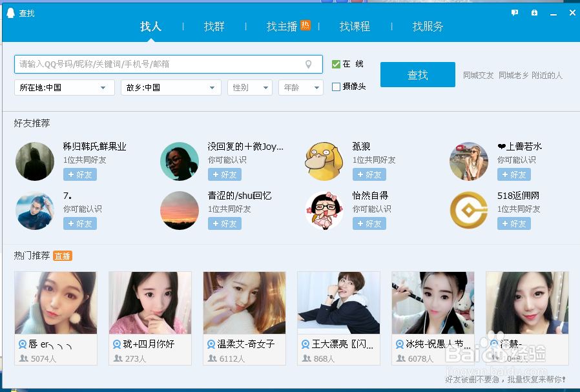
Task: Open sunset avatar of 青涩的/shui回忆
Action: (180, 211)
